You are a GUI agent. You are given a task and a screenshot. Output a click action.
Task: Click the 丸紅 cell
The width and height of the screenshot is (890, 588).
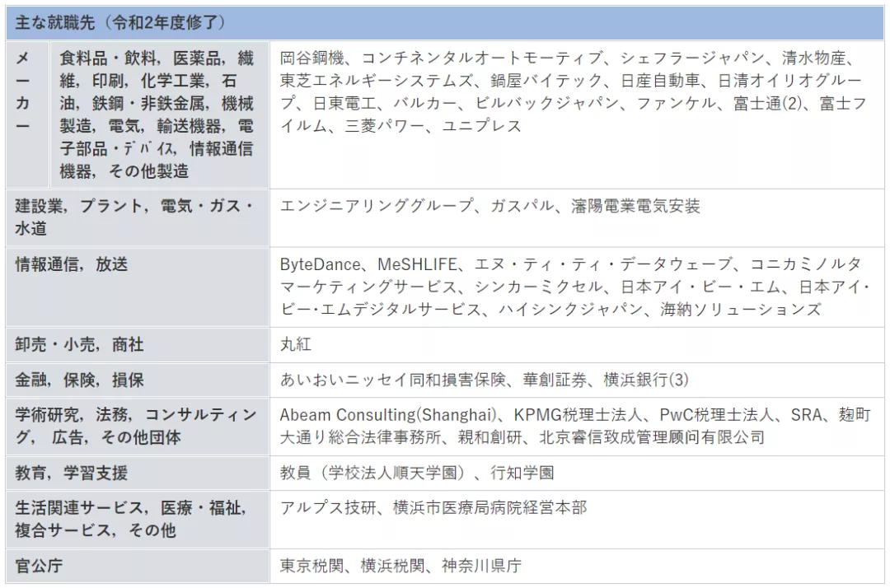577,345
